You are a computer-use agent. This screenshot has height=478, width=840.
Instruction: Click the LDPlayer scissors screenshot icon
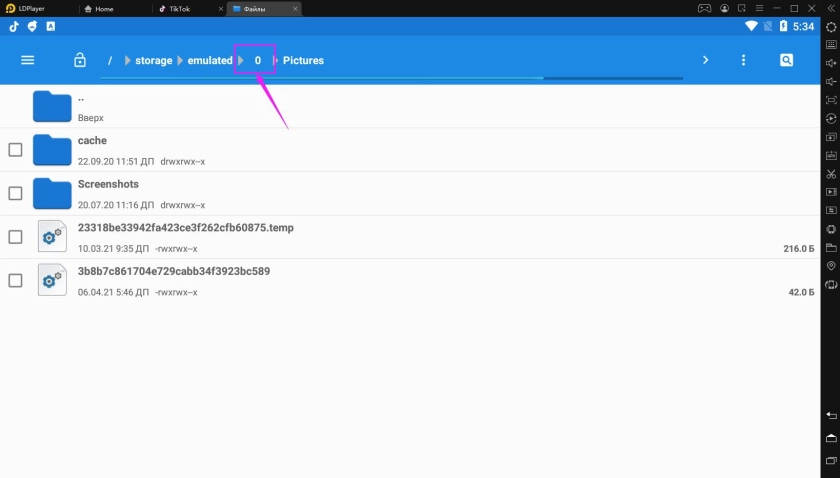tap(831, 174)
